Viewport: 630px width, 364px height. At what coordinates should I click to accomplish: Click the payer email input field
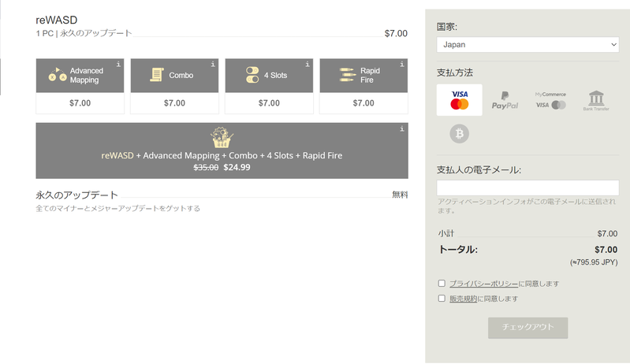pyautogui.click(x=527, y=188)
